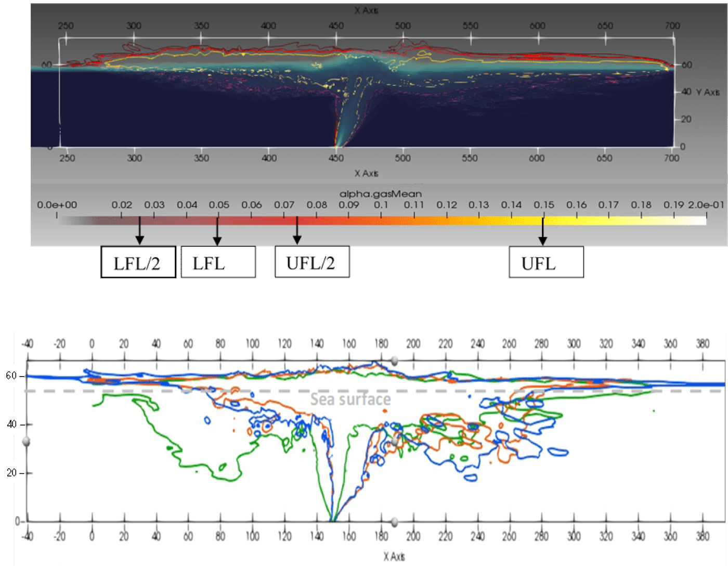This screenshot has width=728, height=567.
Task: Click the 20 label on upper plot's Y axis
Action: point(686,119)
